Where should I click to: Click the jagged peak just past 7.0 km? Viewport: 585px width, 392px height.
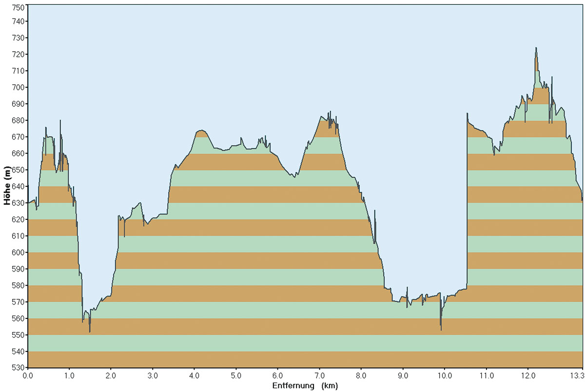[x=330, y=113]
